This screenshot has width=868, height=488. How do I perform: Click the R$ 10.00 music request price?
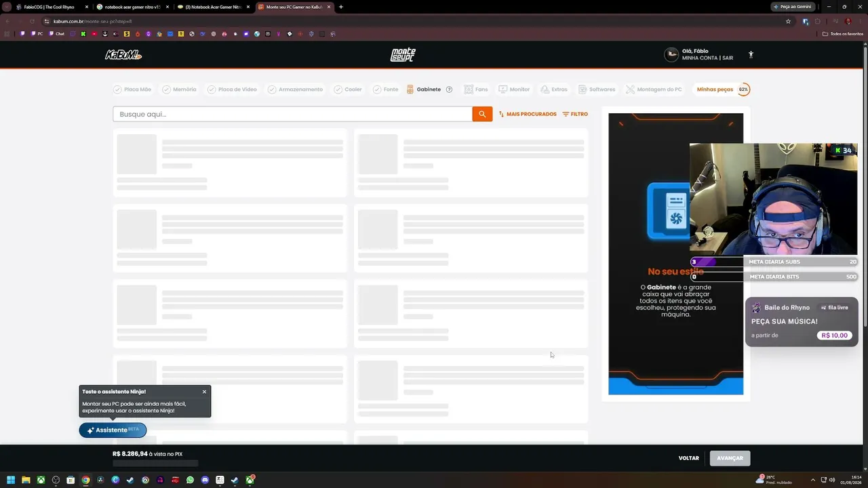(x=835, y=335)
